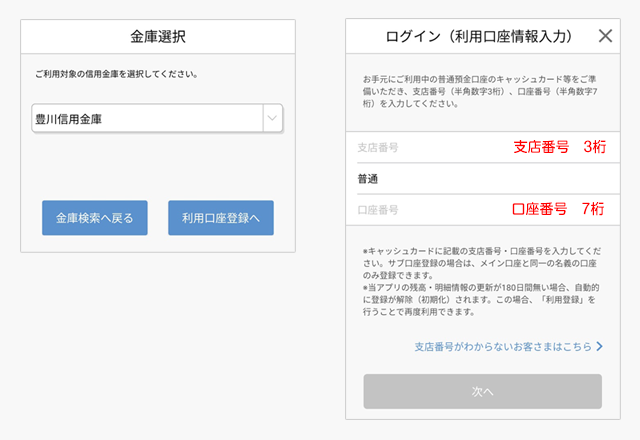The height and width of the screenshot is (440, 640).
Task: Click the ※当アプリの残高・明細情報 note text
Action: click(481, 300)
